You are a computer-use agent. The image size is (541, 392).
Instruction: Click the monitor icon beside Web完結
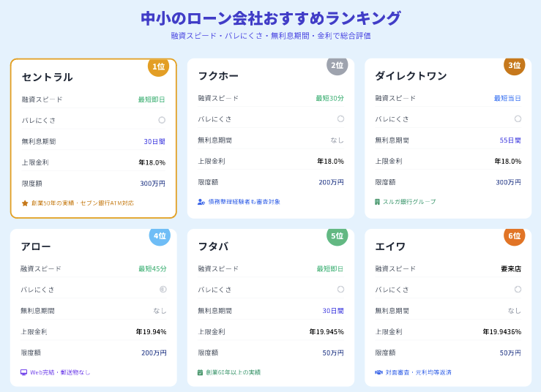coord(23,372)
